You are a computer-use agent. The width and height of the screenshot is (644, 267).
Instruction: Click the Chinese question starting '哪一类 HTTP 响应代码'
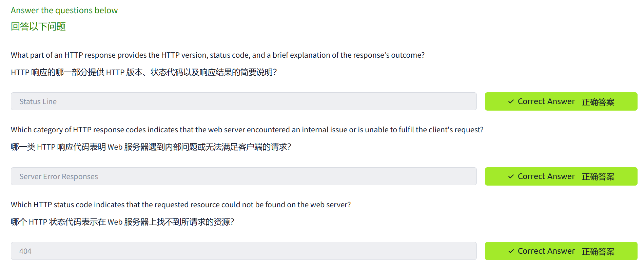pyautogui.click(x=151, y=147)
